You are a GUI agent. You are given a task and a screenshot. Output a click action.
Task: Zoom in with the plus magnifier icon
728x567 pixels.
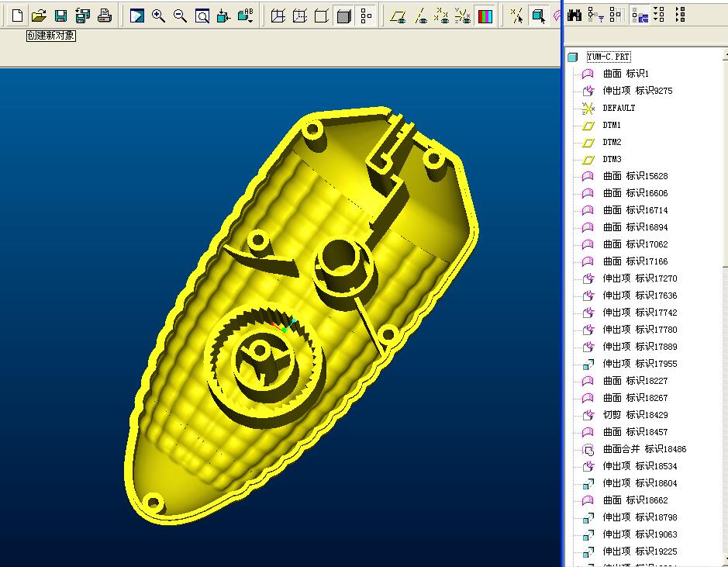pyautogui.click(x=158, y=16)
